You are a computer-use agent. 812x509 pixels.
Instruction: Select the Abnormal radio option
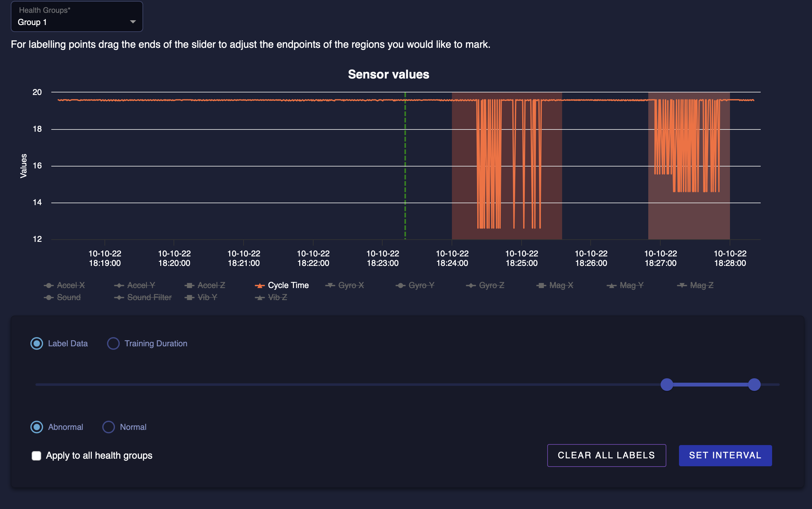37,427
